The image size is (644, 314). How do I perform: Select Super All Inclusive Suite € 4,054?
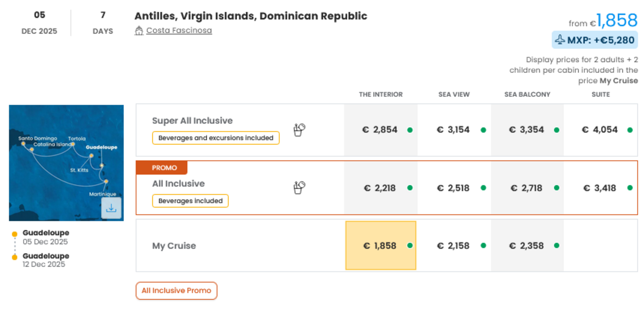pos(600,130)
